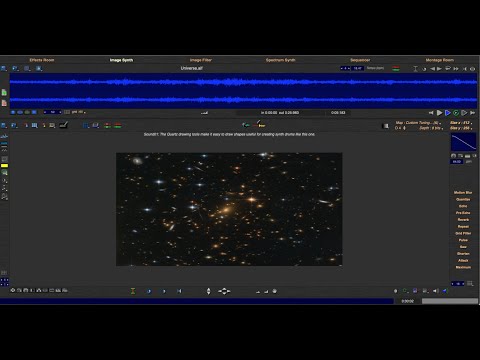Click the red and green icon near tempo field
The height and width of the screenshot is (360, 480).
[x=396, y=69]
